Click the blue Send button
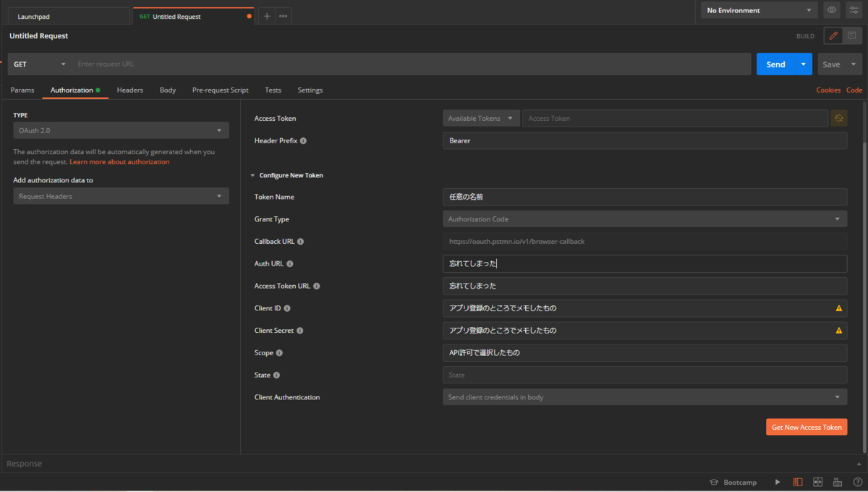Screen dimensions: 868x492 point(776,64)
